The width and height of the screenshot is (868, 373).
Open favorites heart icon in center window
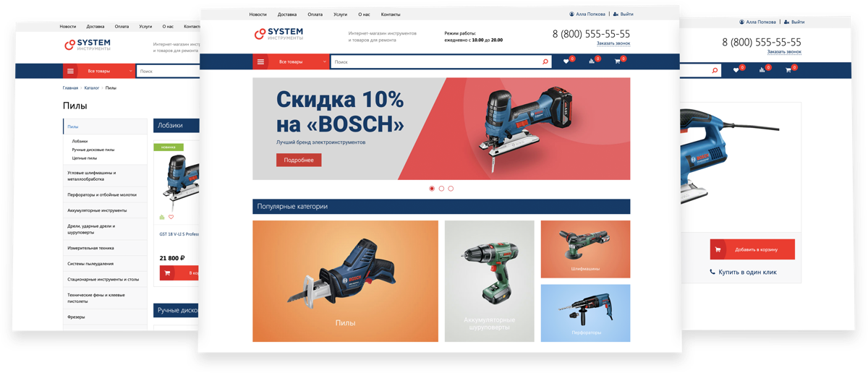[x=566, y=61]
